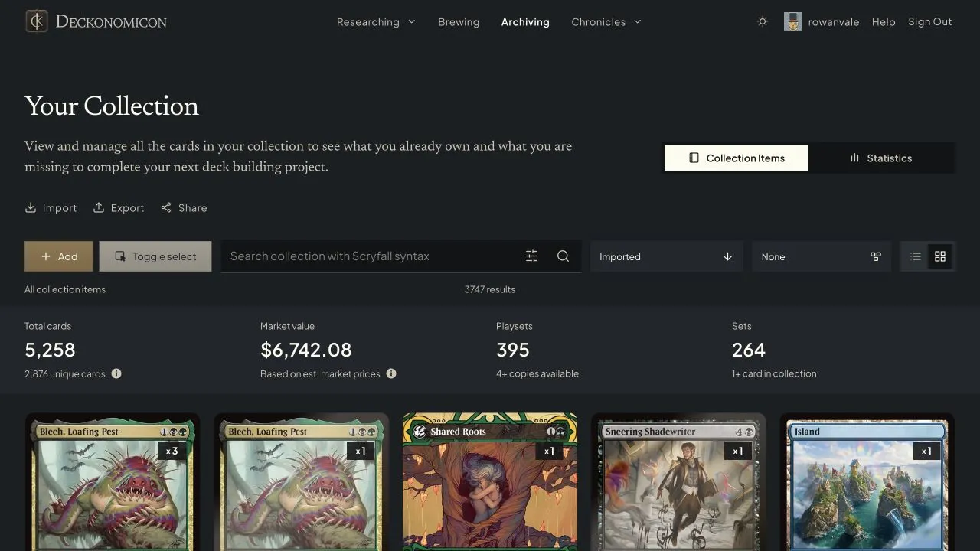Open the Imported sort dropdown

click(666, 256)
